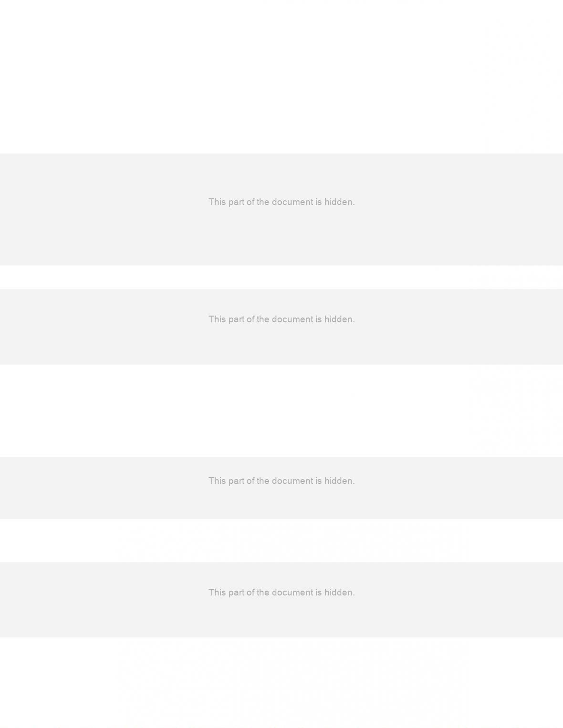Select the fourth hidden document section banner
This screenshot has width=563, height=728.
[281, 600]
